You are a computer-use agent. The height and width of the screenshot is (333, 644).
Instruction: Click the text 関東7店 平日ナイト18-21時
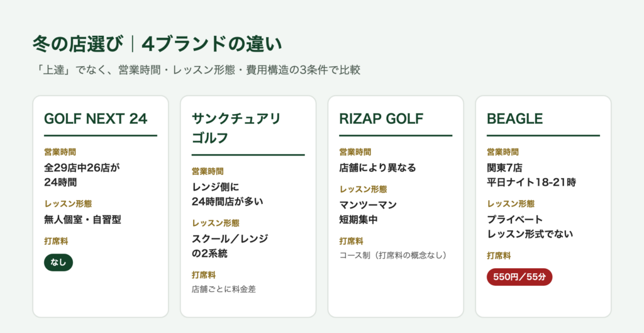[x=531, y=175]
